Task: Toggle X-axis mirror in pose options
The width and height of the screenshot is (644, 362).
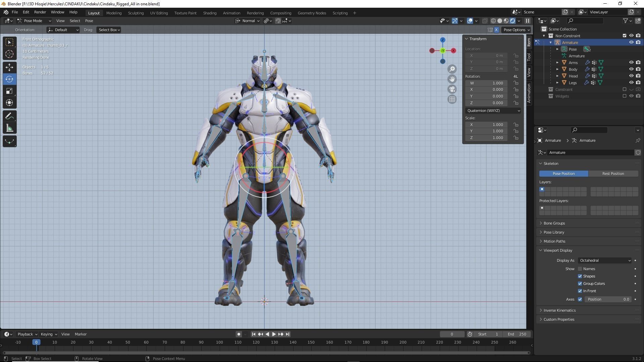Action: point(496,30)
